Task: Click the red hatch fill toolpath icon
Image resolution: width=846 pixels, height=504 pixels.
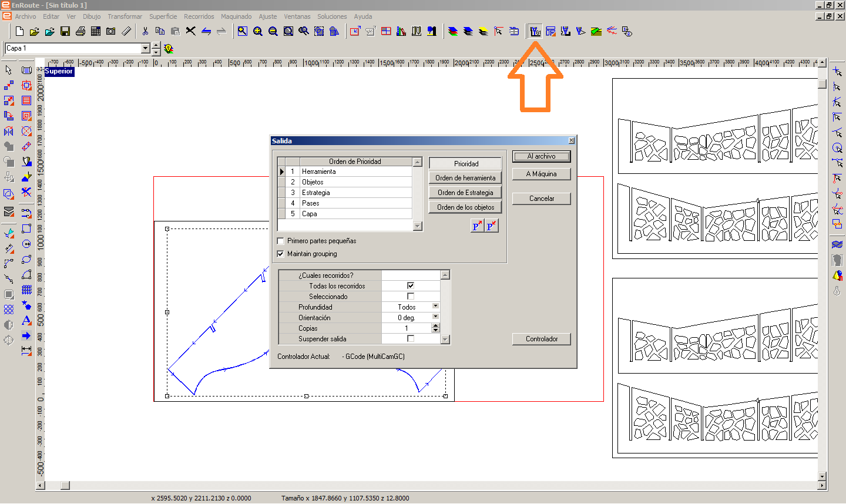Action: tap(26, 100)
